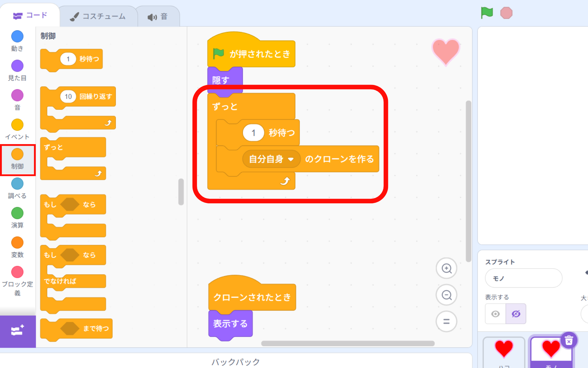
Task: Open the イベント (Events) yellow category
Action: (x=17, y=125)
